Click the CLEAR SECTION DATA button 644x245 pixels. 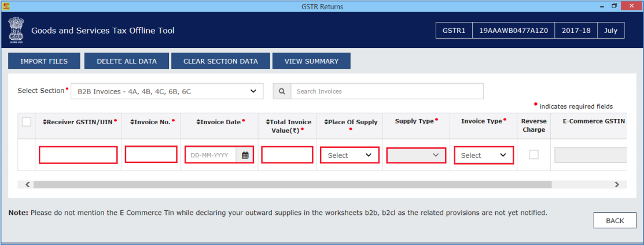[220, 61]
